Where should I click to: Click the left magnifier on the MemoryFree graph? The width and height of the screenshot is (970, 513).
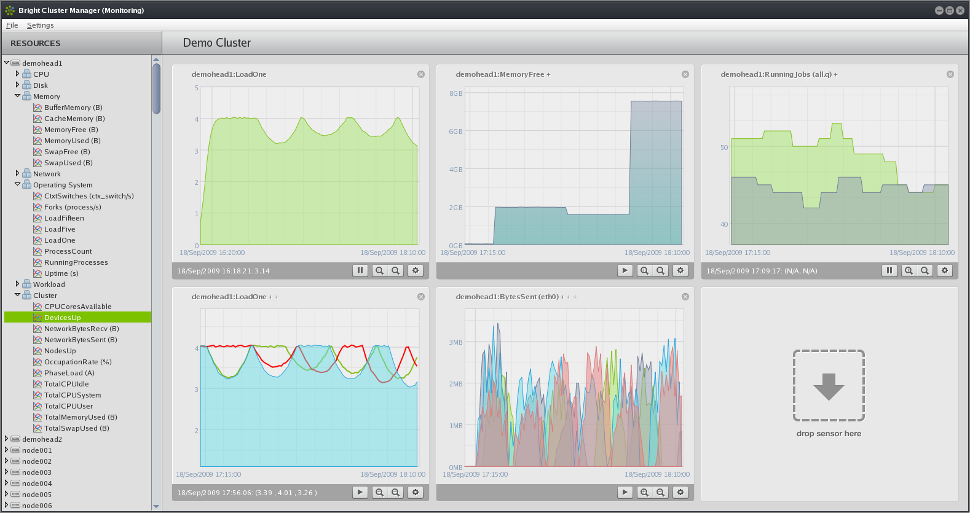tap(645, 271)
